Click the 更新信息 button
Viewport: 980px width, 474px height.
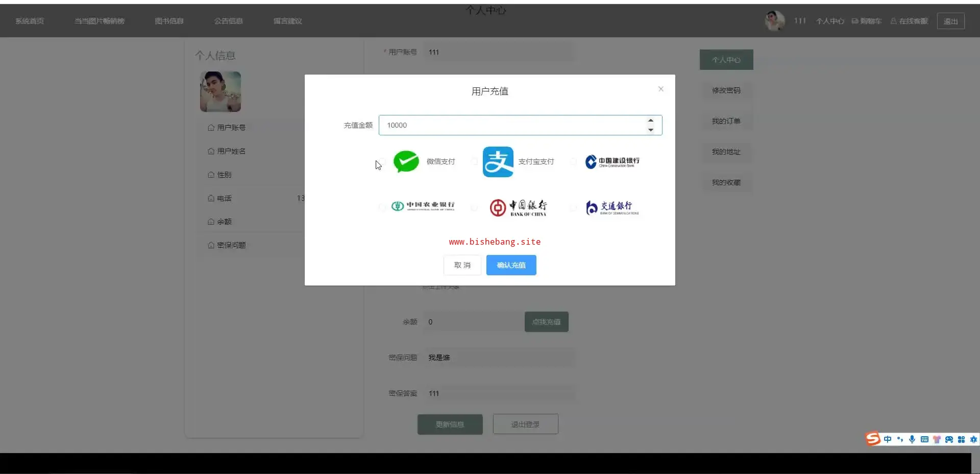click(x=450, y=424)
